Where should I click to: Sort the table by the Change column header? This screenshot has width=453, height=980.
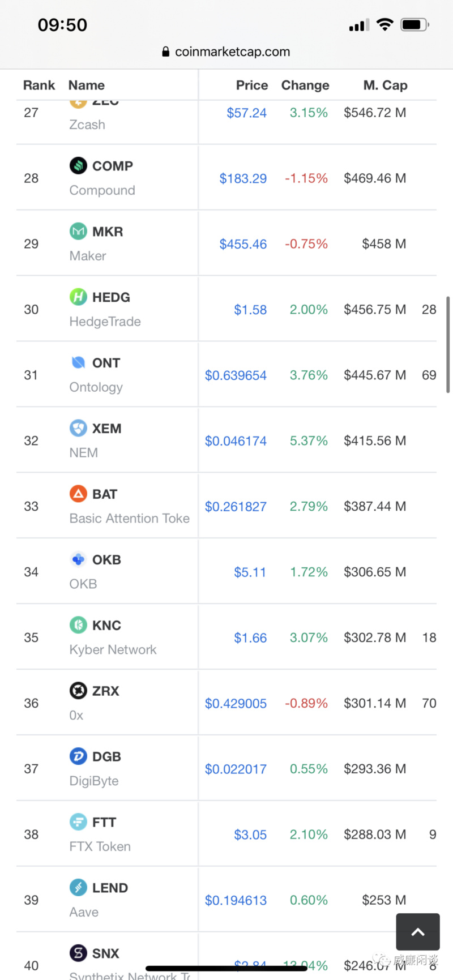pyautogui.click(x=305, y=85)
